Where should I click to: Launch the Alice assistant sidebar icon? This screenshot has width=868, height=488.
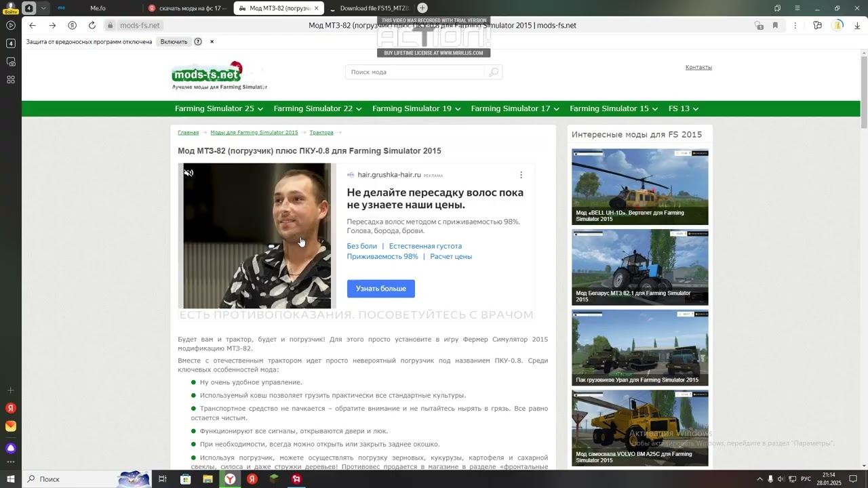point(11,448)
